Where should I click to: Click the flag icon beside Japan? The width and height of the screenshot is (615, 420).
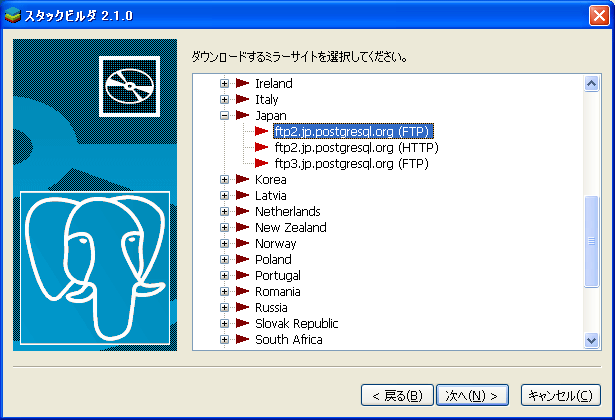[242, 115]
